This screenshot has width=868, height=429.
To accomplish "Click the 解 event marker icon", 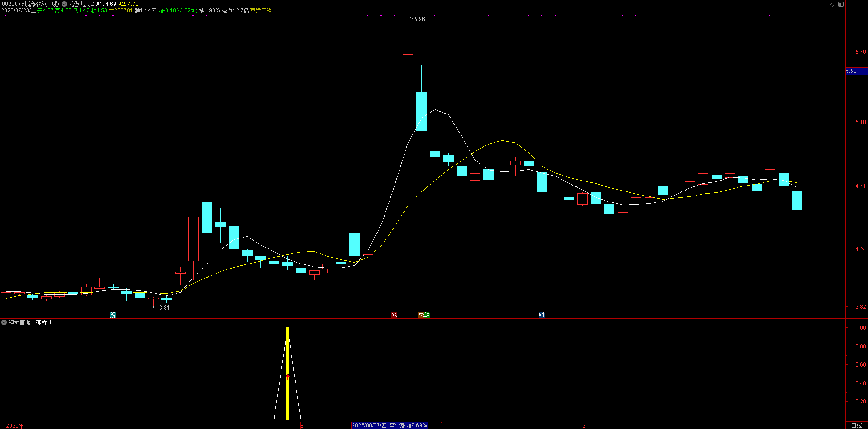I will (113, 315).
